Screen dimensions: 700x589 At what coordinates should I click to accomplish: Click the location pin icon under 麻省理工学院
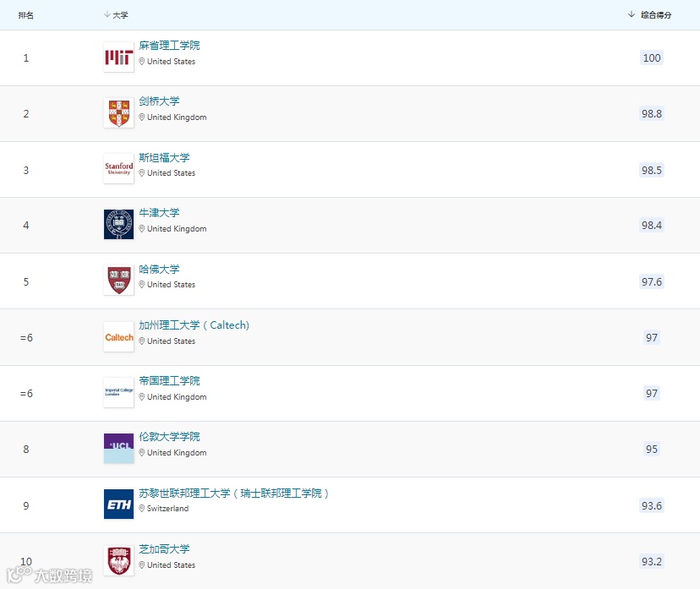click(141, 62)
